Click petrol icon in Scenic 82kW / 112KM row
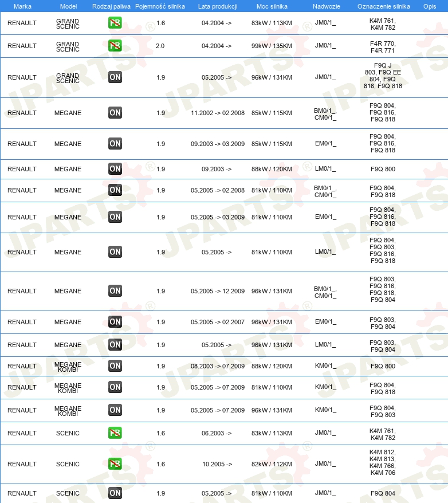Image resolution: width=448 pixels, height=503 pixels. [x=115, y=463]
